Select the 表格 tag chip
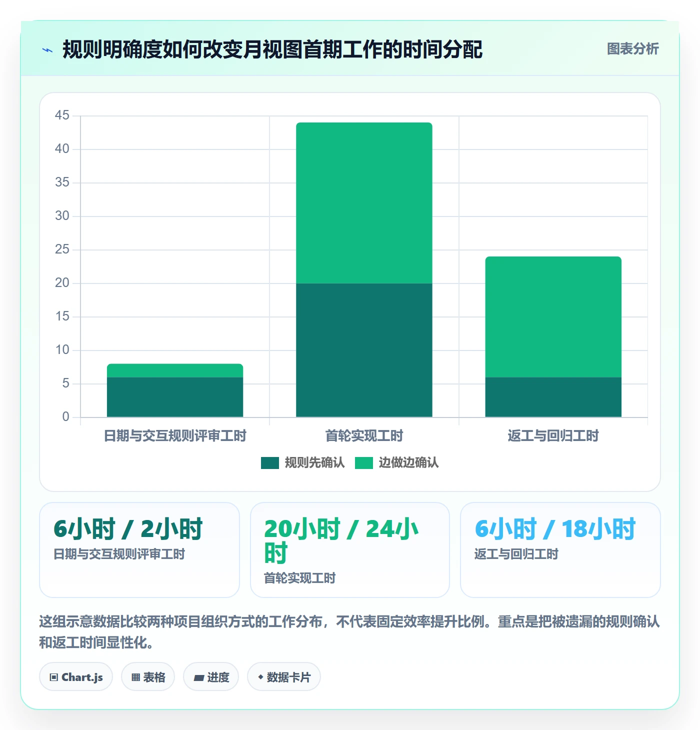700x730 pixels. pyautogui.click(x=148, y=677)
